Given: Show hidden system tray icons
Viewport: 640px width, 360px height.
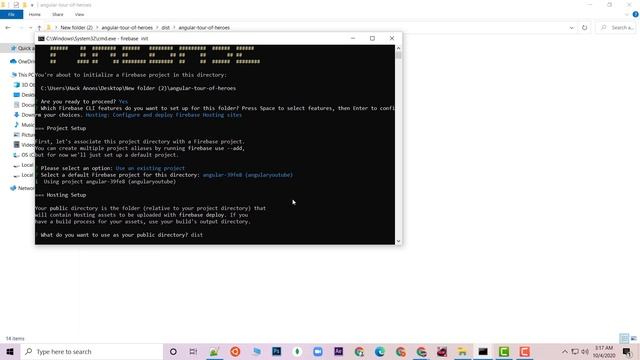Looking at the screenshot, I should 564,351.
